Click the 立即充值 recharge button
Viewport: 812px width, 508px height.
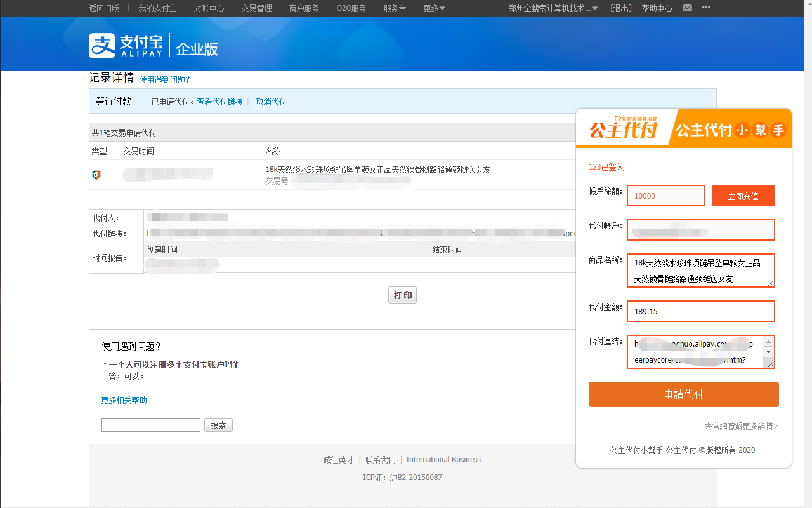click(x=743, y=196)
